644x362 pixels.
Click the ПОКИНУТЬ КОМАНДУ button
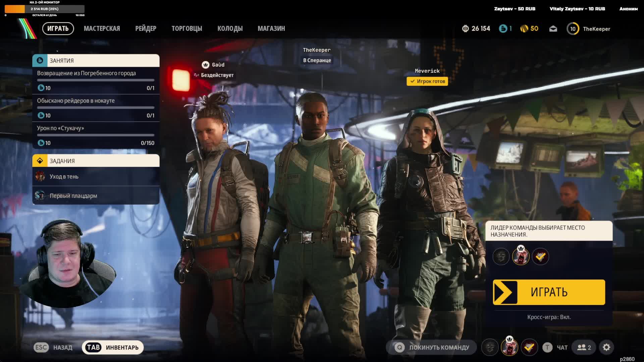click(431, 348)
